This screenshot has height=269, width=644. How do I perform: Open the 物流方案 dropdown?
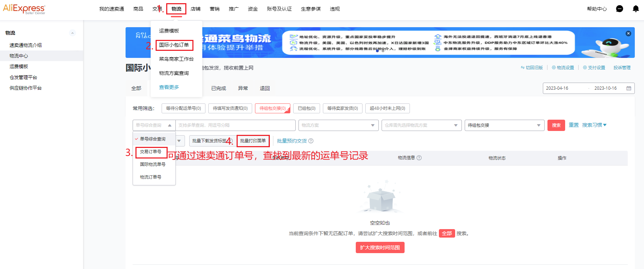coord(338,125)
